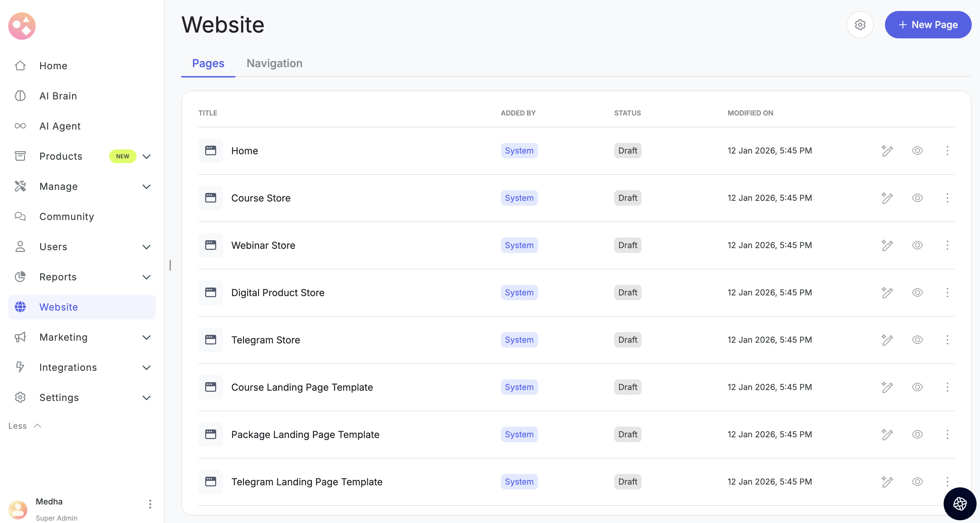This screenshot has height=523, width=980.
Task: Click the website settings gear icon
Action: (x=860, y=25)
